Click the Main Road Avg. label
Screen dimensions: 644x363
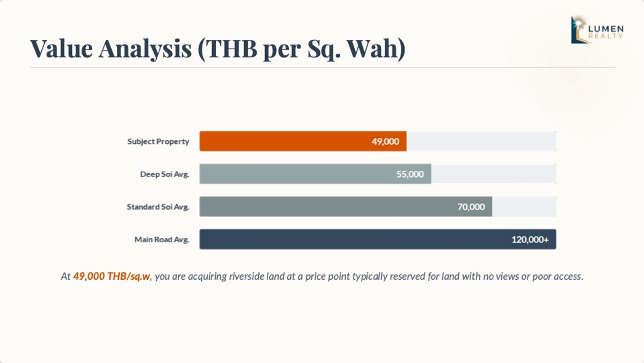[x=162, y=239]
